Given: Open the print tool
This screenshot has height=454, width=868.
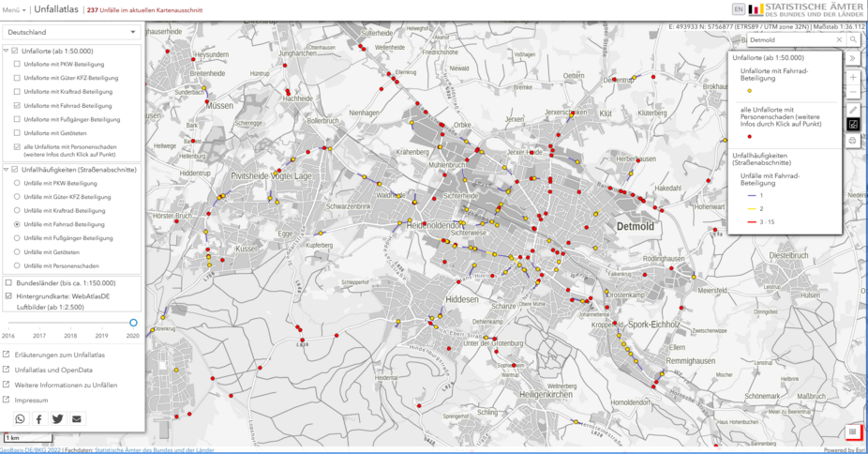Looking at the screenshot, I should [853, 141].
